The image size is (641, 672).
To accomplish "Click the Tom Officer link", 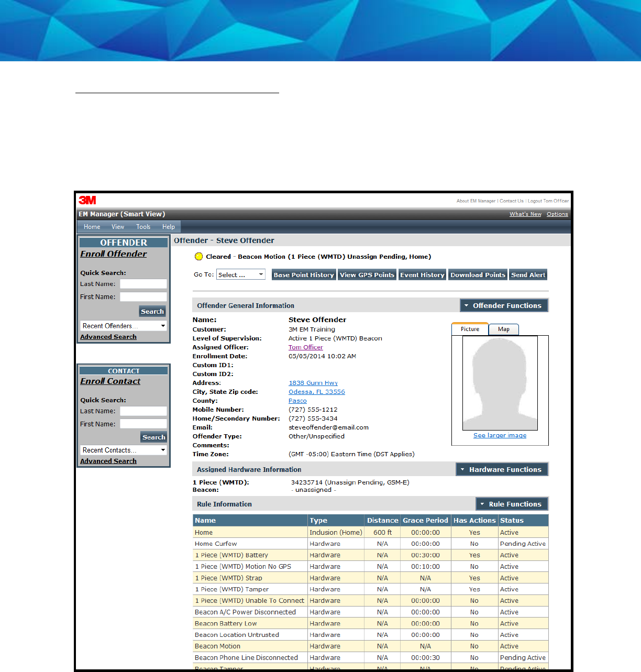I will click(306, 347).
